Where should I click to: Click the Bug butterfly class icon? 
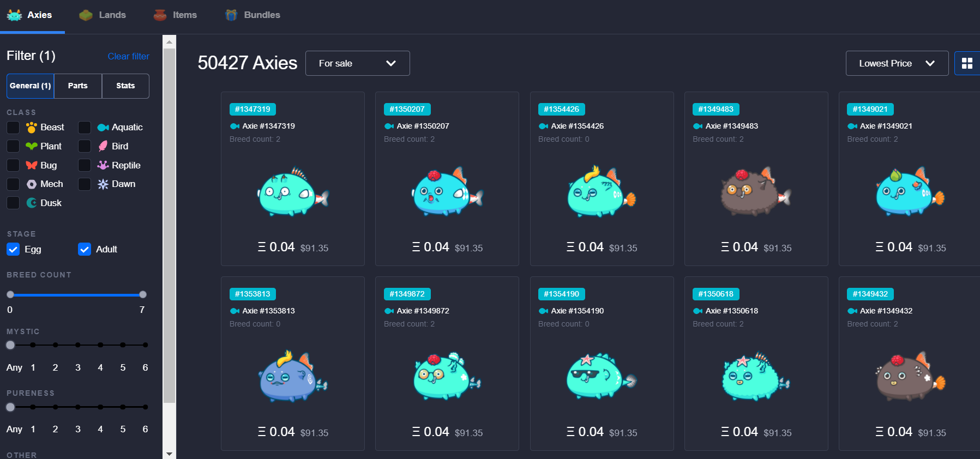(x=32, y=165)
